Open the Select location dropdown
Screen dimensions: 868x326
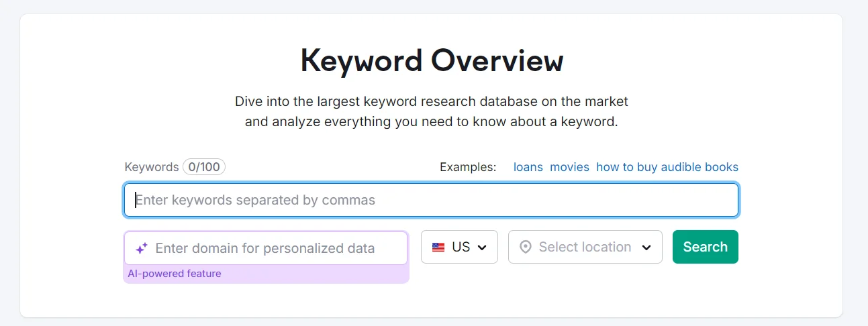[x=585, y=248]
